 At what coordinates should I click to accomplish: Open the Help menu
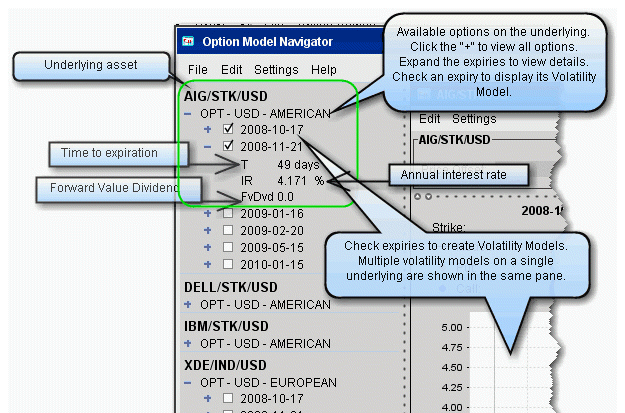click(323, 70)
